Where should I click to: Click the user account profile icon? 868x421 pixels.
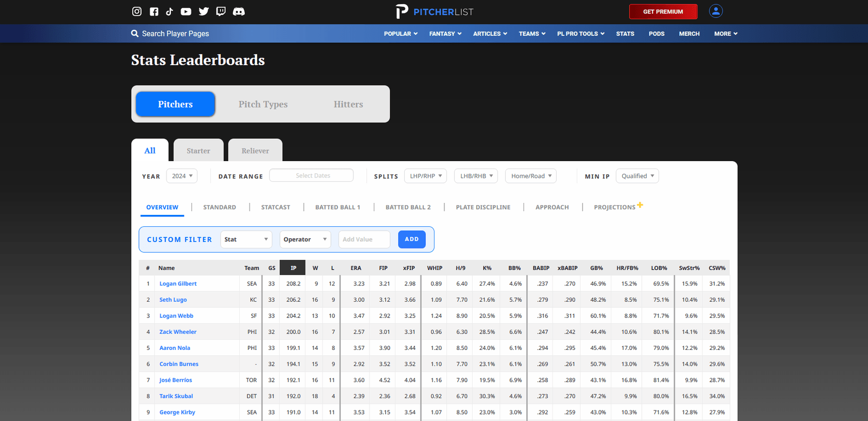coord(716,11)
